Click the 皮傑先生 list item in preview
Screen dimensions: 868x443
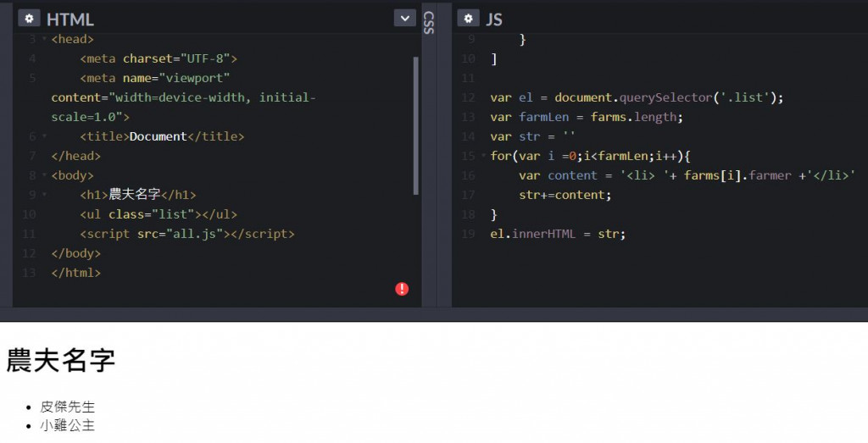68,407
